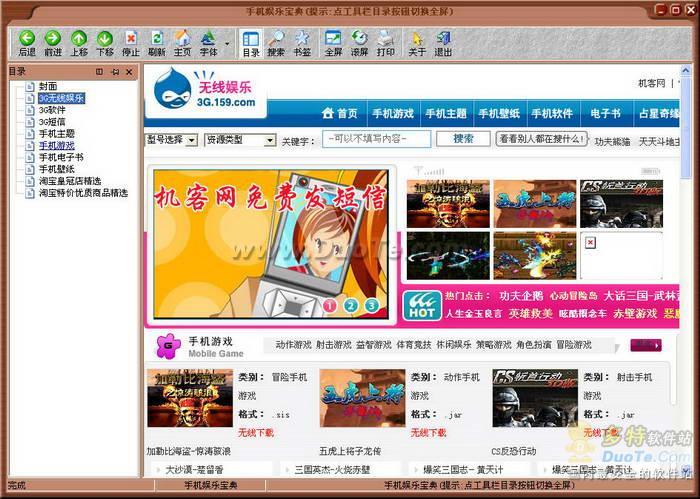Select 手机主题 in contents tree
This screenshot has width=700, height=499.
tap(57, 133)
